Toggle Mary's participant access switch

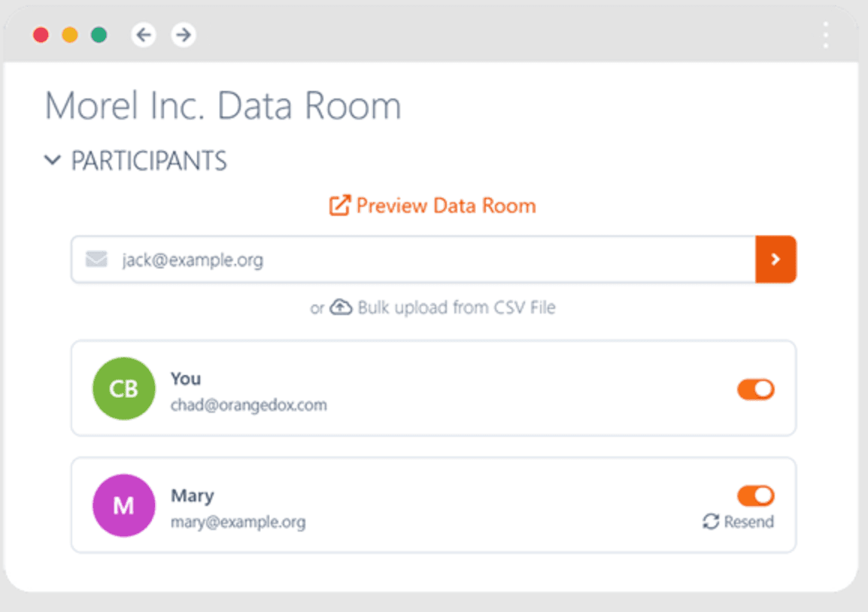pyautogui.click(x=755, y=496)
